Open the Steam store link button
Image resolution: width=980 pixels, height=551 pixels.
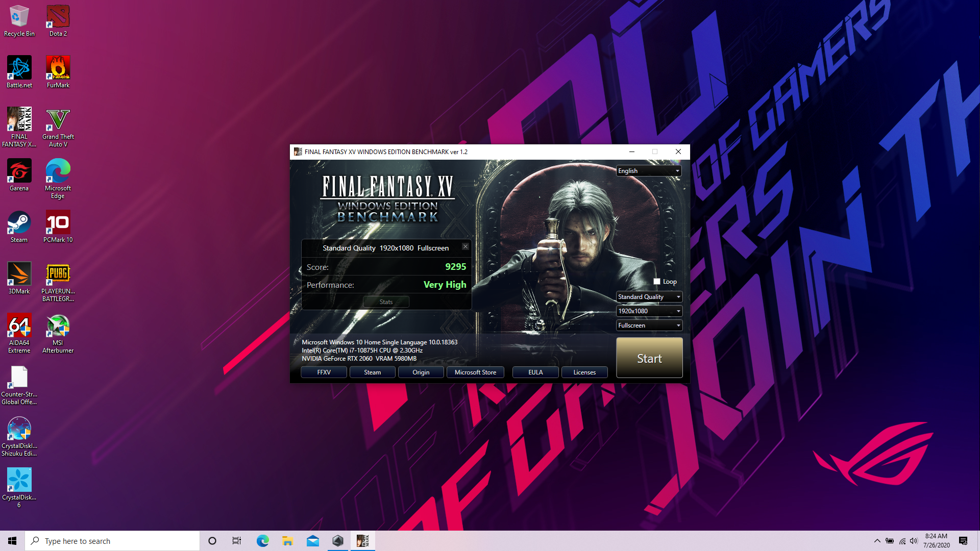click(x=372, y=372)
